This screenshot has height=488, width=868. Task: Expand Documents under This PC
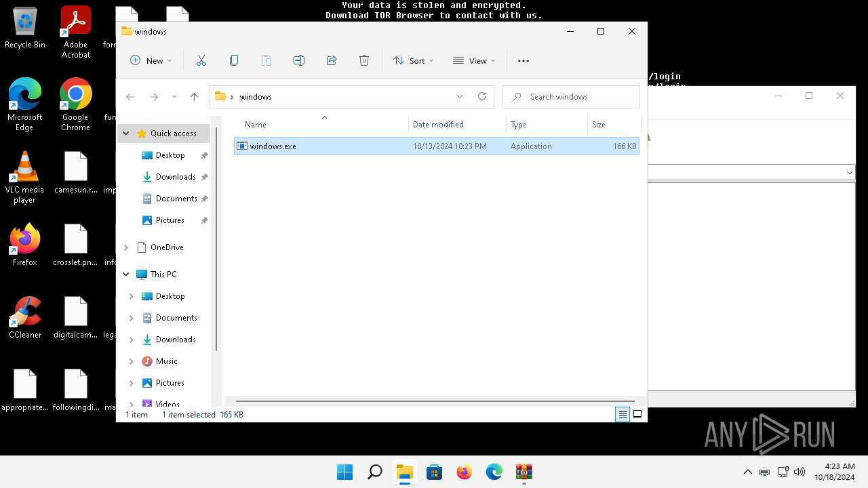coord(132,318)
